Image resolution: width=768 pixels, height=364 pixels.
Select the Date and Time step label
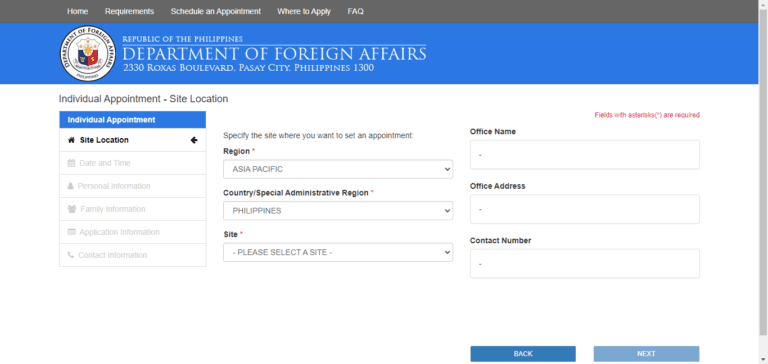(105, 163)
